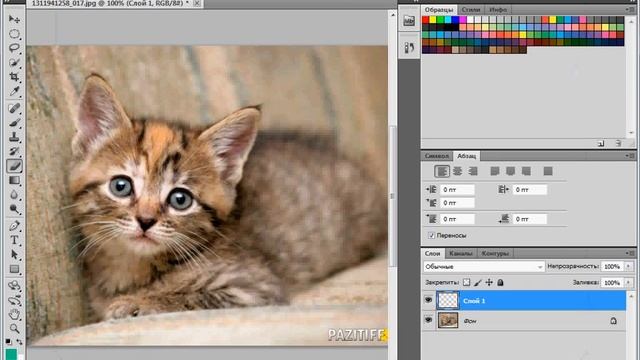Switch to the Символ tab
Viewport: 640px width, 360px height.
point(436,156)
